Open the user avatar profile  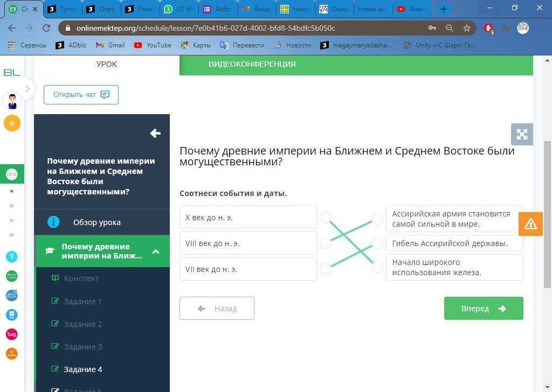(x=12, y=101)
